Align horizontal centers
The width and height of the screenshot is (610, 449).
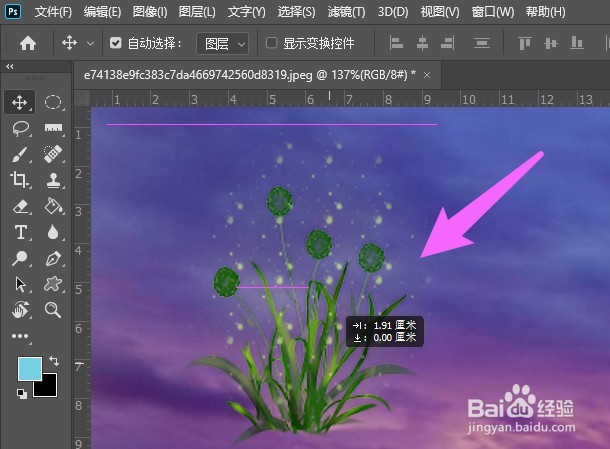click(x=422, y=43)
